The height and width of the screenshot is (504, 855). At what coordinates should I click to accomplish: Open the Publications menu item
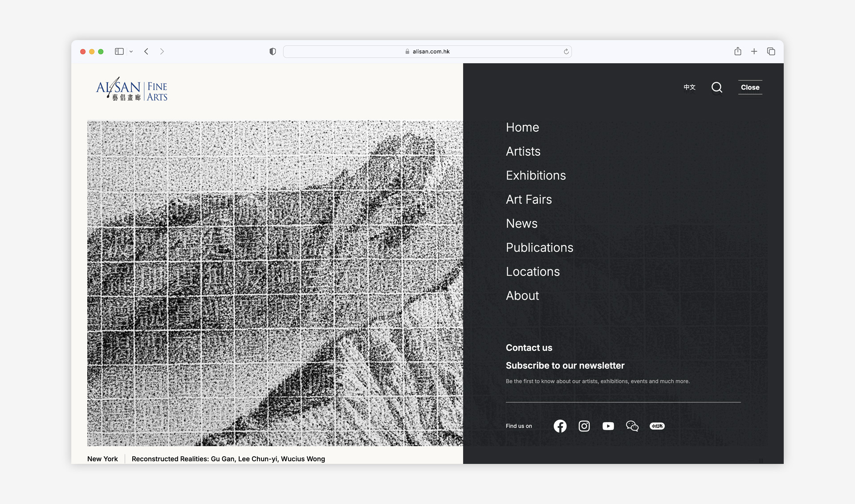coord(539,248)
